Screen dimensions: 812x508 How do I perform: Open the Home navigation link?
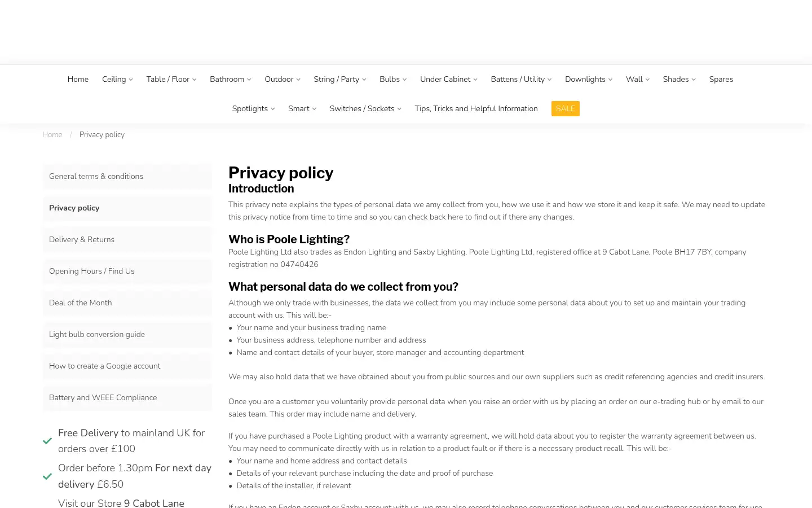pyautogui.click(x=78, y=79)
